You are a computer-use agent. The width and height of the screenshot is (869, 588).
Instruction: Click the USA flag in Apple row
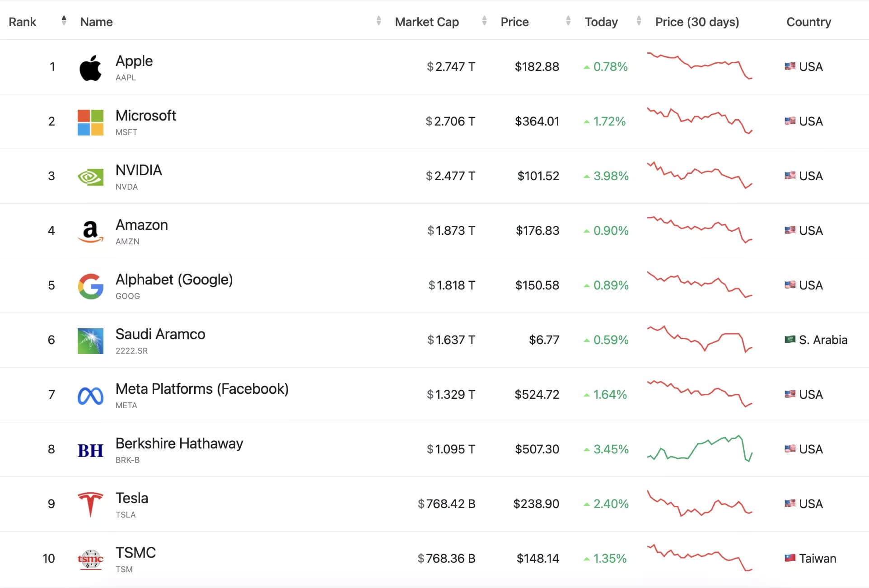[x=790, y=66]
